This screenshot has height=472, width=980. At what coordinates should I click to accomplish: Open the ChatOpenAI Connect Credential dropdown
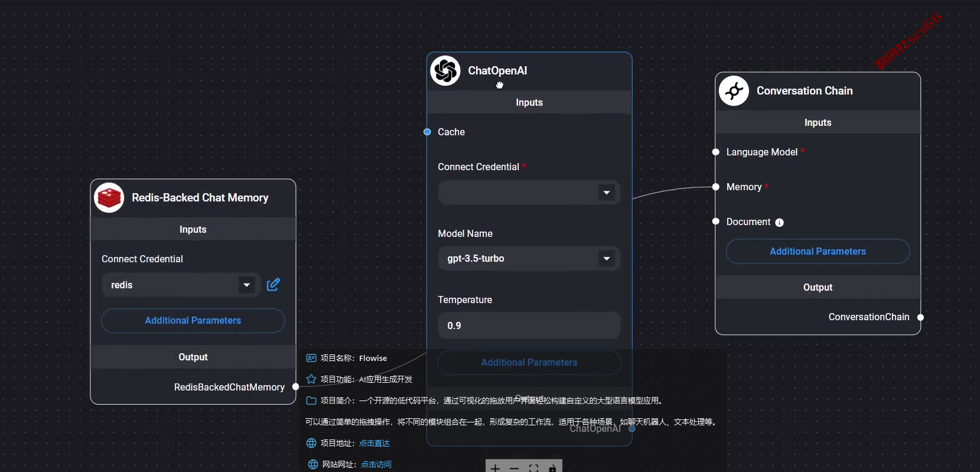pyautogui.click(x=529, y=193)
